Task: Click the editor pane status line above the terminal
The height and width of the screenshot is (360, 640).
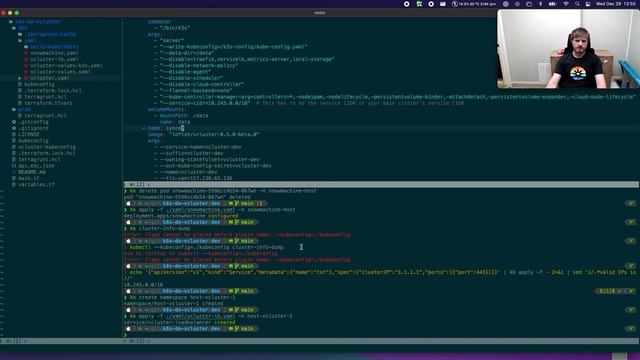Action: click(381, 184)
